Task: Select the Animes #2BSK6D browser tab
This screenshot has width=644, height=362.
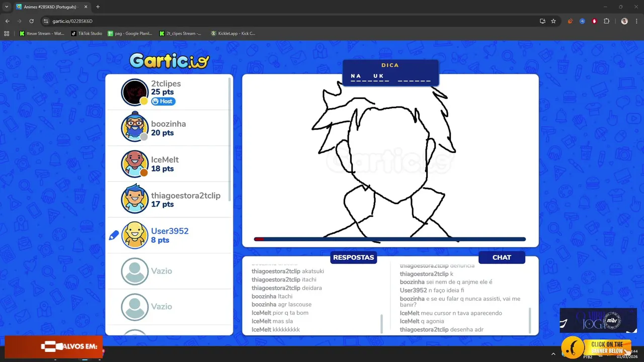Action: pos(52,7)
